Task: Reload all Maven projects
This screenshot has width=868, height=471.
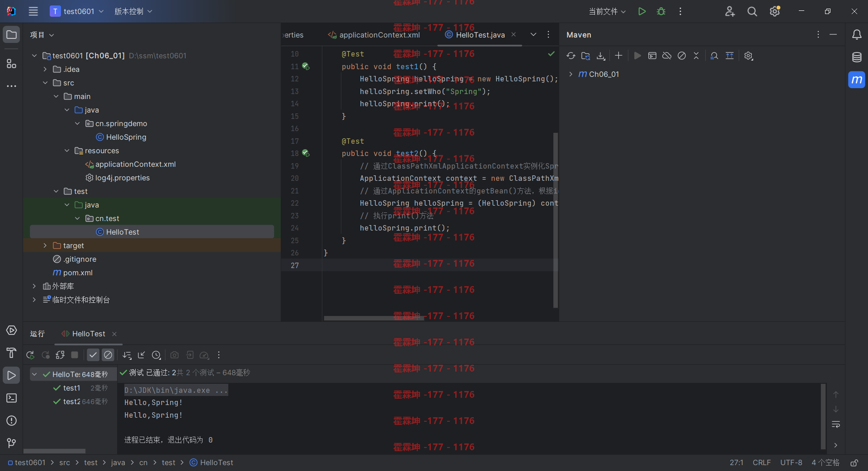Action: (x=571, y=56)
